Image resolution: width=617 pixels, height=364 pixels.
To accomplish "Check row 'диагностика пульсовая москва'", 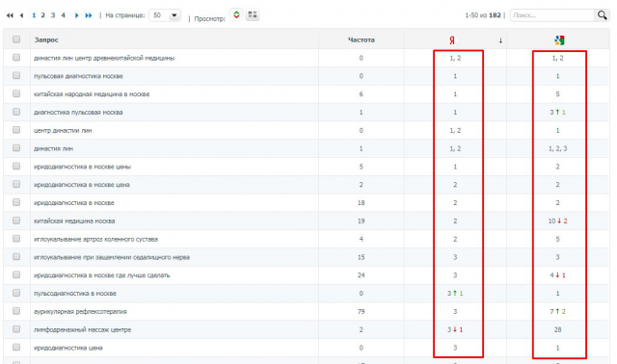I will coord(16,112).
